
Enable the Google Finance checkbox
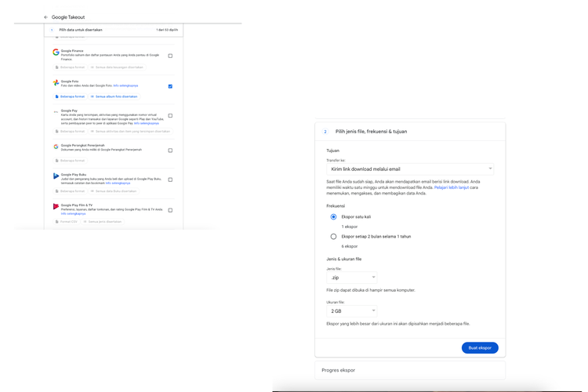click(x=170, y=56)
